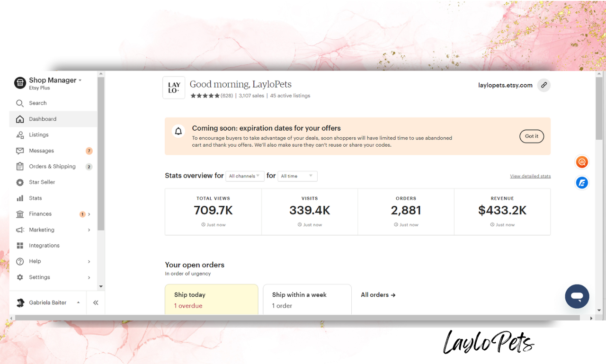
Task: Dismiss the banner with Got it
Action: pos(531,136)
